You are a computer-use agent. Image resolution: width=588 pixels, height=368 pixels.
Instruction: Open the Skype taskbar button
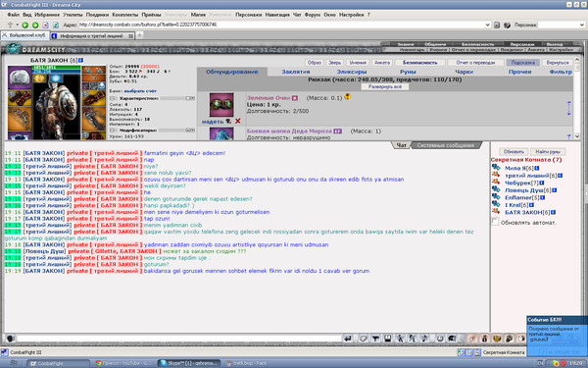(189, 363)
